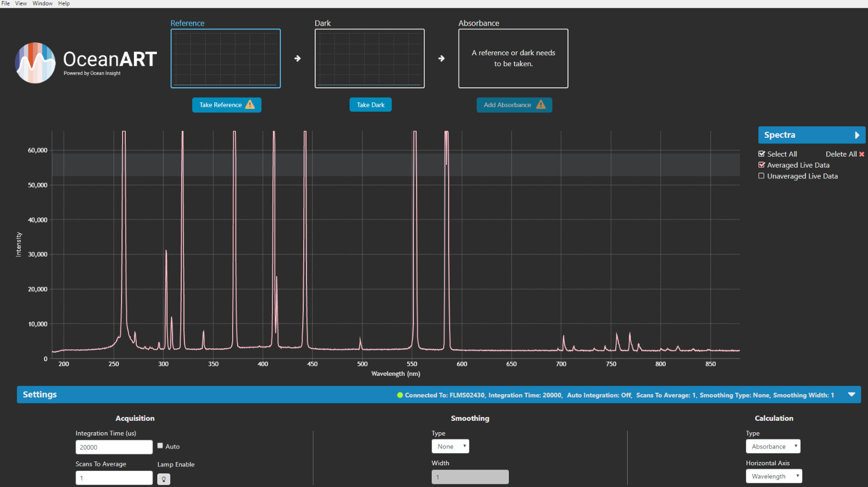This screenshot has height=487, width=868.
Task: Click warning icon on Take Reference button
Action: click(x=250, y=105)
